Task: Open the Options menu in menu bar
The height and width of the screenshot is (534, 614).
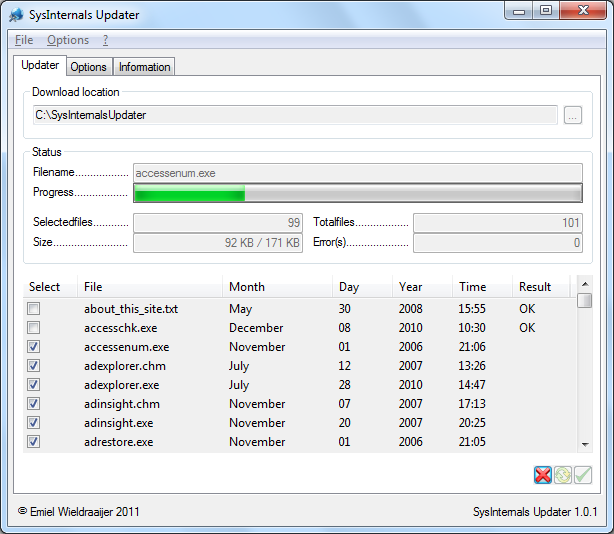Action: coord(68,40)
